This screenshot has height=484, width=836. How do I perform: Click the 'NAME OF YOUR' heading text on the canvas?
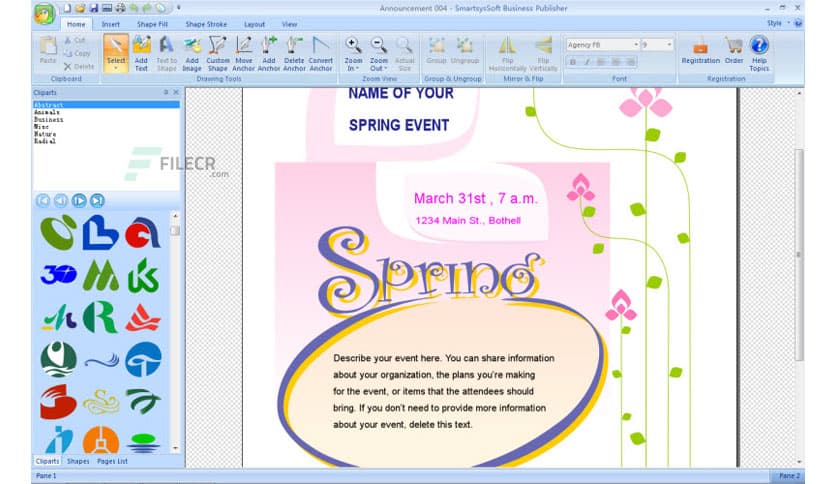coord(401,93)
